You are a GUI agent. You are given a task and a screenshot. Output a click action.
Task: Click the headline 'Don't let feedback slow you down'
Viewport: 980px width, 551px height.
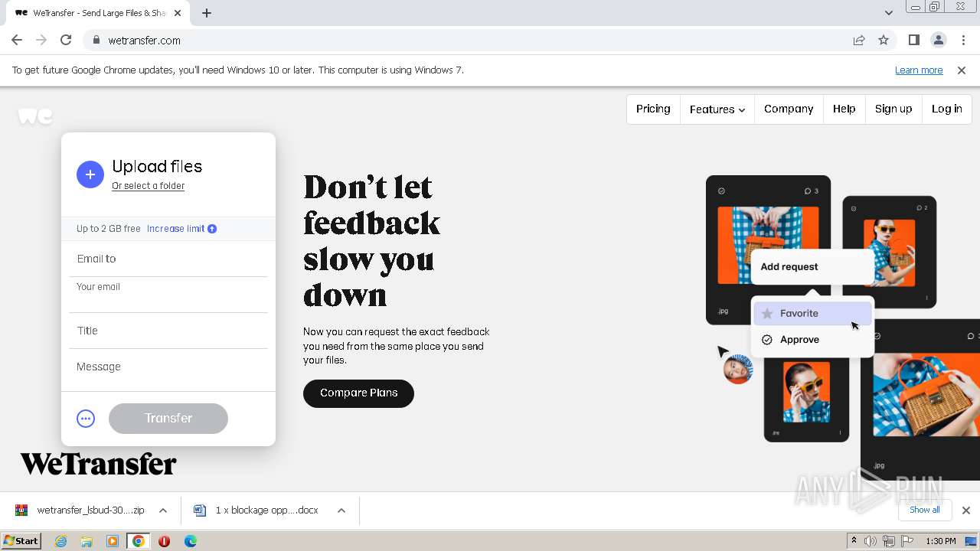(x=372, y=241)
